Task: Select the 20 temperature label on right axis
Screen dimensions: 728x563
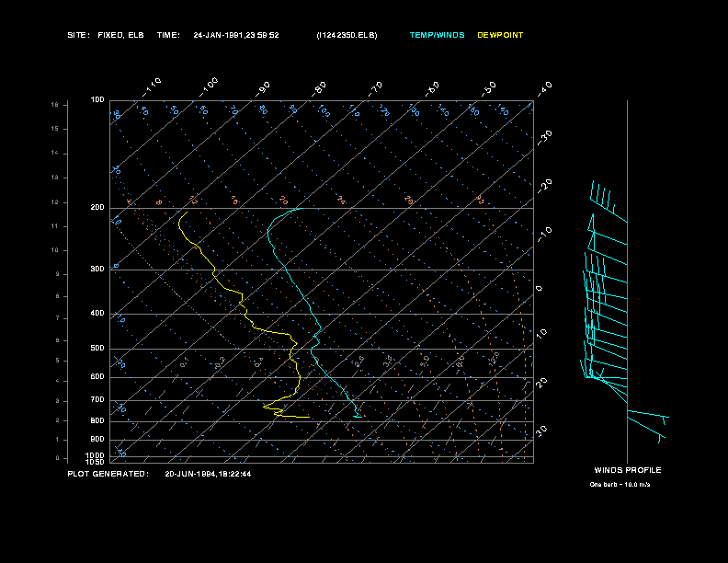Action: (x=541, y=383)
